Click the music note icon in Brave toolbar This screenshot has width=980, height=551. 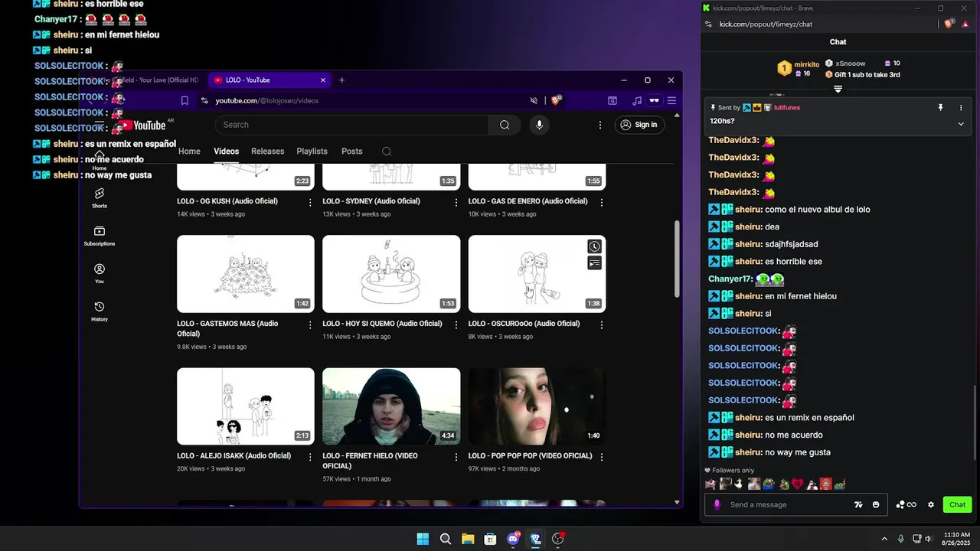[637, 100]
